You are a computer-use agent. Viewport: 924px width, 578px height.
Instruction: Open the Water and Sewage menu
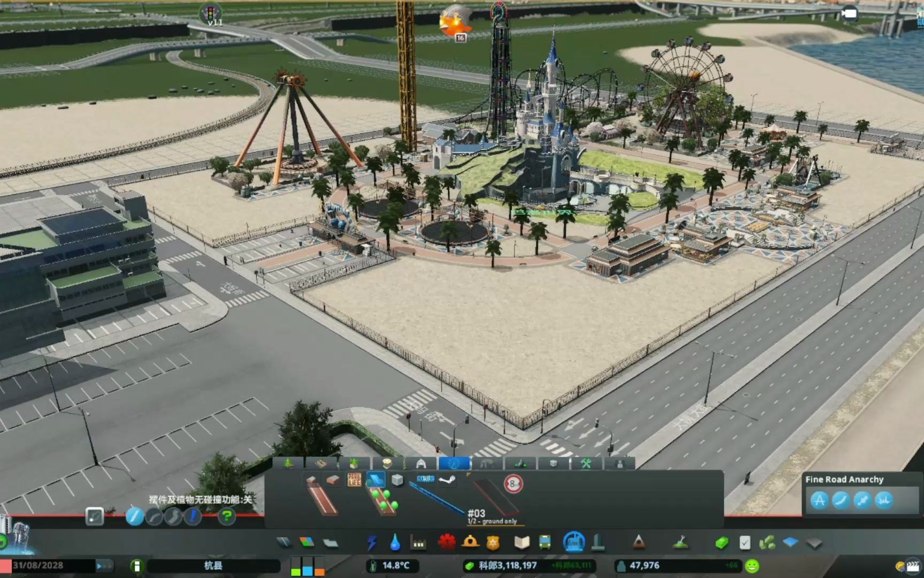[x=395, y=543]
